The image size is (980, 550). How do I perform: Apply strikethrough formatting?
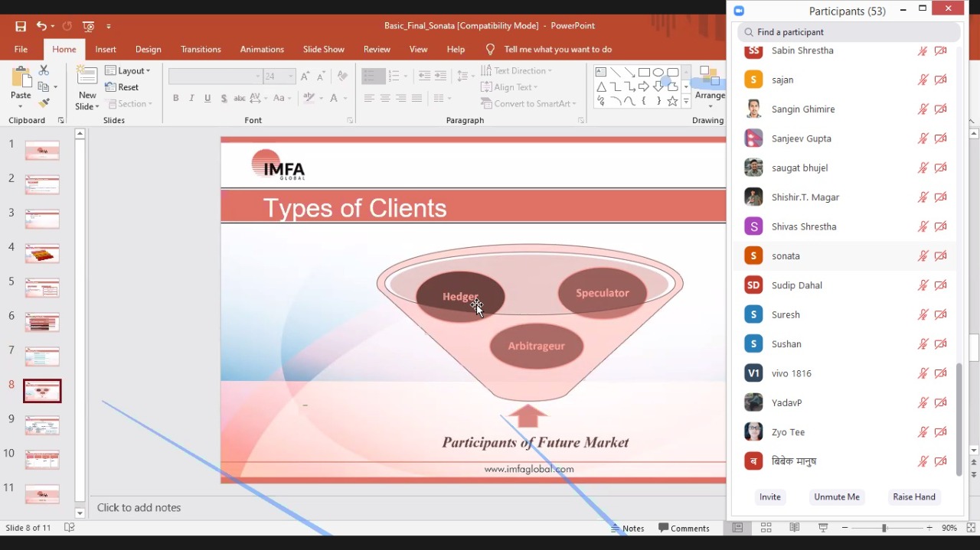(x=240, y=98)
